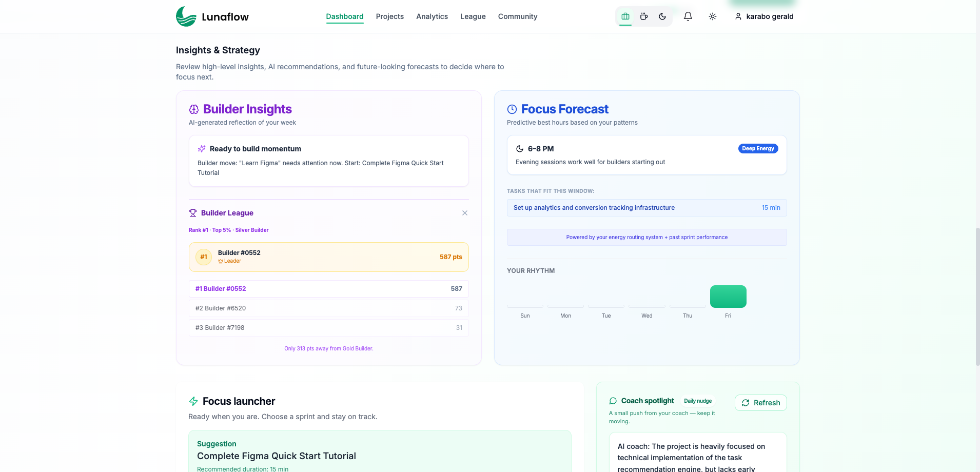This screenshot has height=472, width=980.
Task: Switch to night mode with the moon toggle
Action: coord(662,16)
